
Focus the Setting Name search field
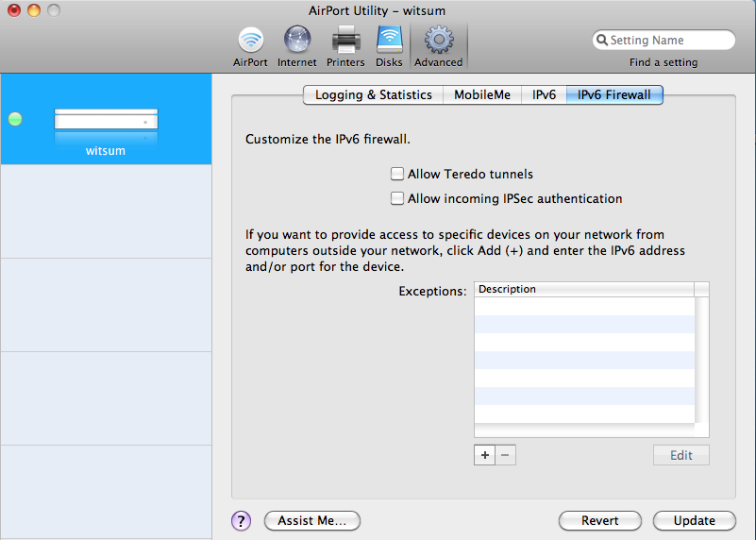click(x=664, y=40)
